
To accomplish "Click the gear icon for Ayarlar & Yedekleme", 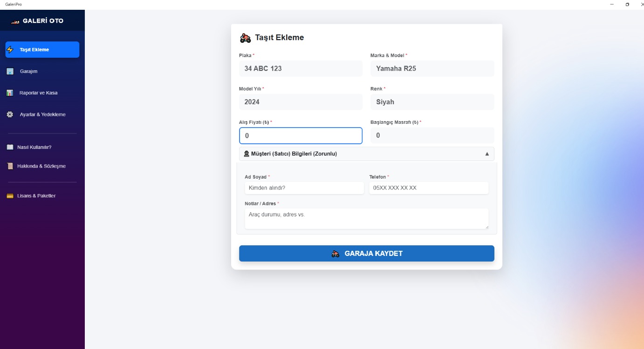I will click(10, 114).
